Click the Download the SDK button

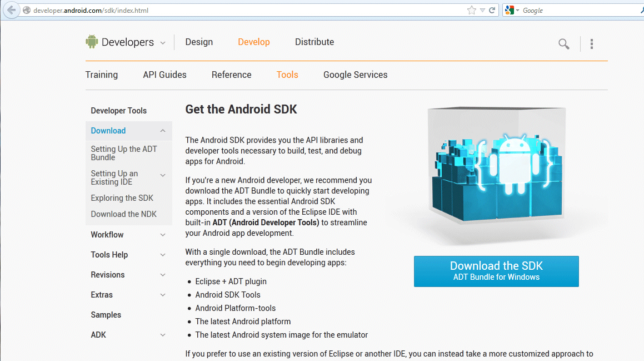click(x=496, y=271)
